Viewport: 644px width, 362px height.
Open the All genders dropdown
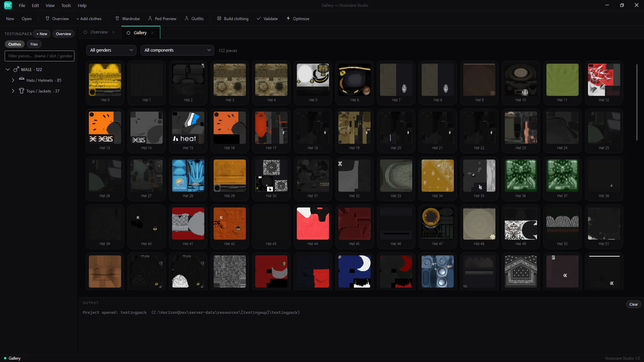click(x=111, y=50)
